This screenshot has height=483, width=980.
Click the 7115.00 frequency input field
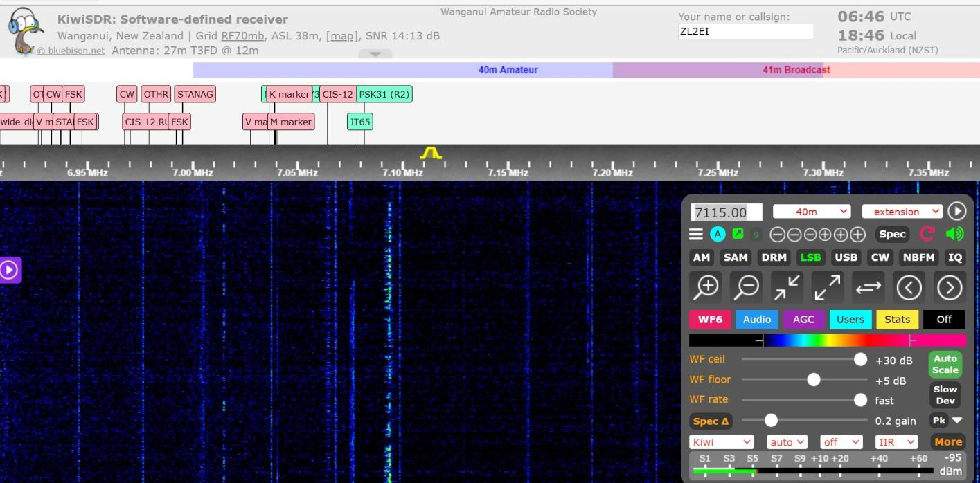coord(726,212)
